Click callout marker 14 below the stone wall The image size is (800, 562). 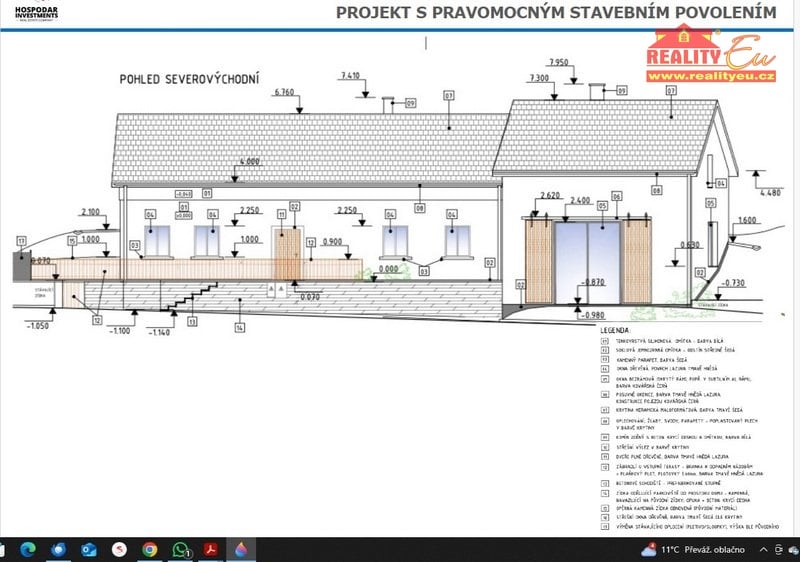[239, 327]
